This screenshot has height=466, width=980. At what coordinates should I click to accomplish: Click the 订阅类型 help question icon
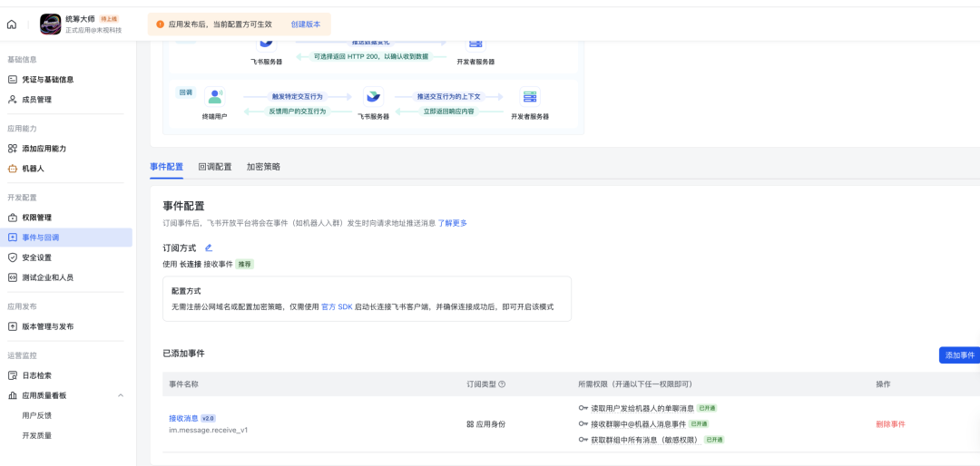coord(502,384)
